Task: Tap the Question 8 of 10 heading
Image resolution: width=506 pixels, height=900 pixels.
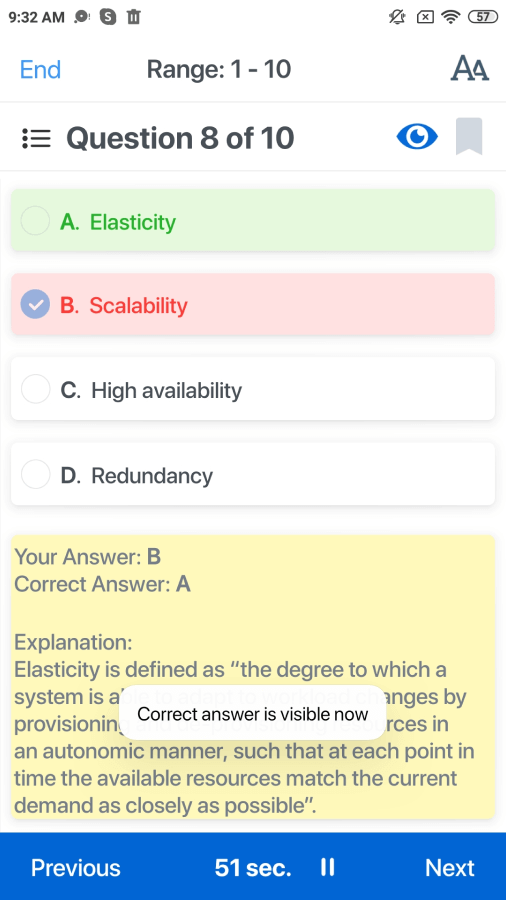Action: [180, 138]
